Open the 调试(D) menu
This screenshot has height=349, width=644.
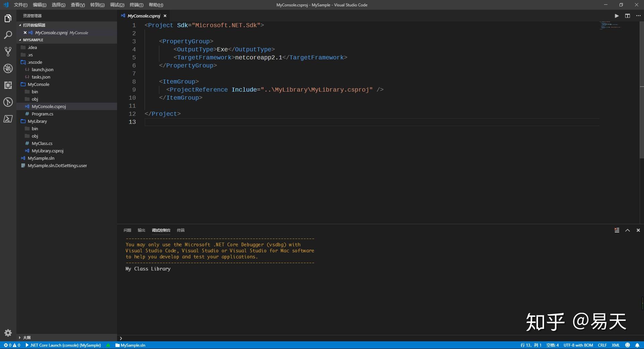(x=117, y=5)
